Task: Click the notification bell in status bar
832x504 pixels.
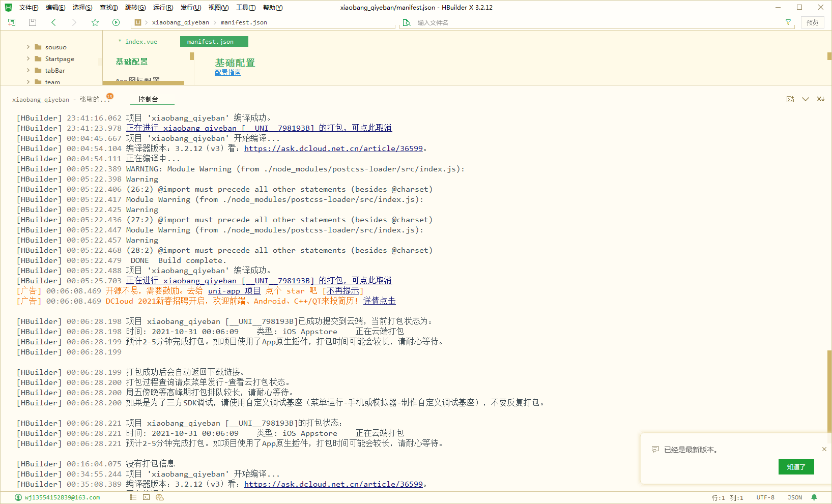Action: pyautogui.click(x=814, y=497)
